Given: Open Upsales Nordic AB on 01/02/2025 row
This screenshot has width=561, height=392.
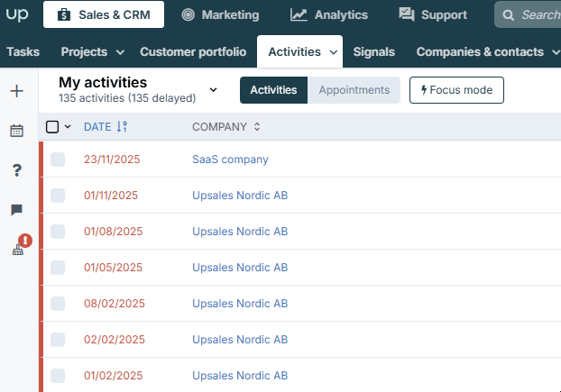Looking at the screenshot, I should 240,376.
